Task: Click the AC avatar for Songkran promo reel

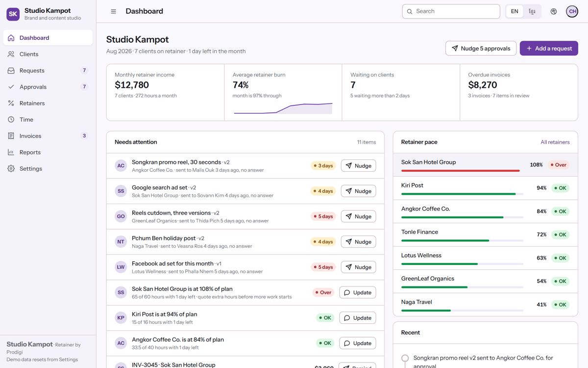Action: [121, 166]
